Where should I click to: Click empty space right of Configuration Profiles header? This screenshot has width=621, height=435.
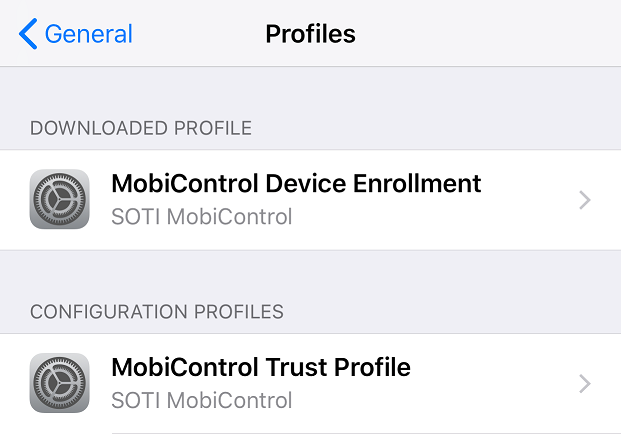click(450, 312)
